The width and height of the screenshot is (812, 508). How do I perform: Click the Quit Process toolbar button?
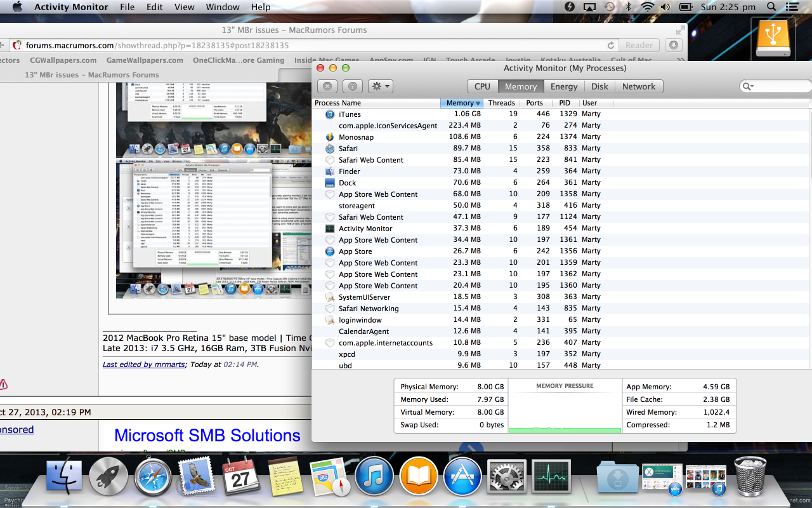[327, 86]
